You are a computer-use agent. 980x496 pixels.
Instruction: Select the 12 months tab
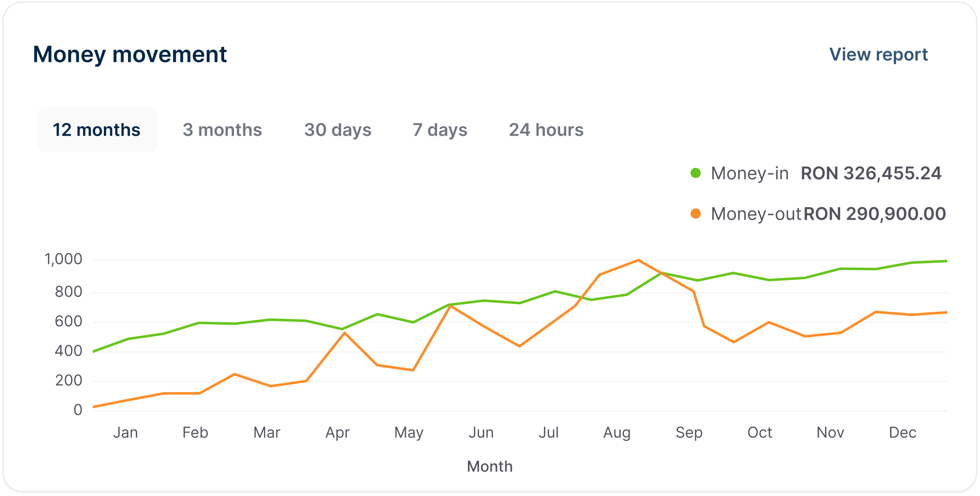97,130
